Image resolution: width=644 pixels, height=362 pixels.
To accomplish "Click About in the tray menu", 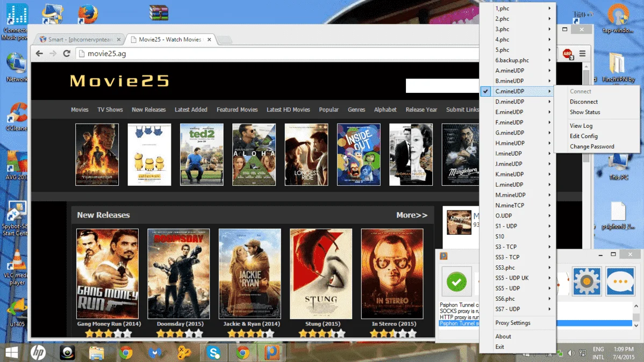I will coord(518,336).
